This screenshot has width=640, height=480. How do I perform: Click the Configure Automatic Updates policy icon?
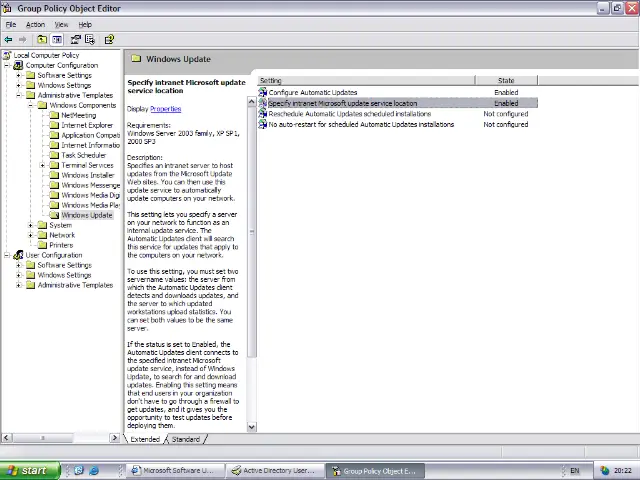point(263,92)
